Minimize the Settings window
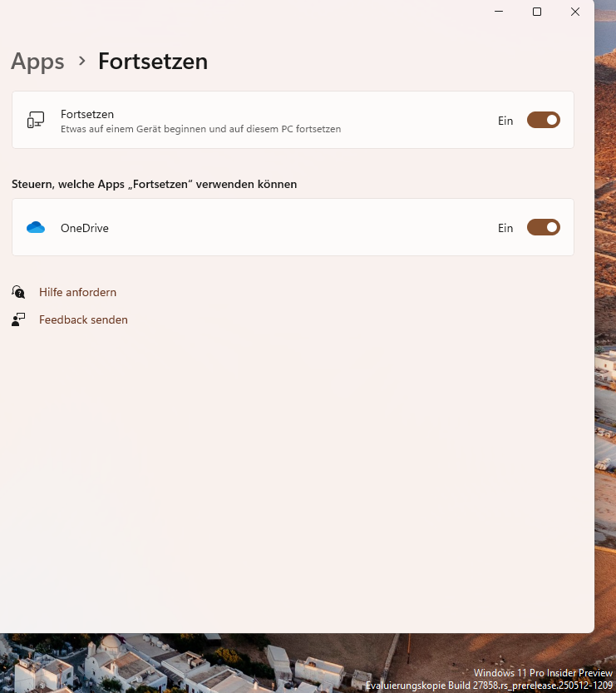 coord(499,12)
